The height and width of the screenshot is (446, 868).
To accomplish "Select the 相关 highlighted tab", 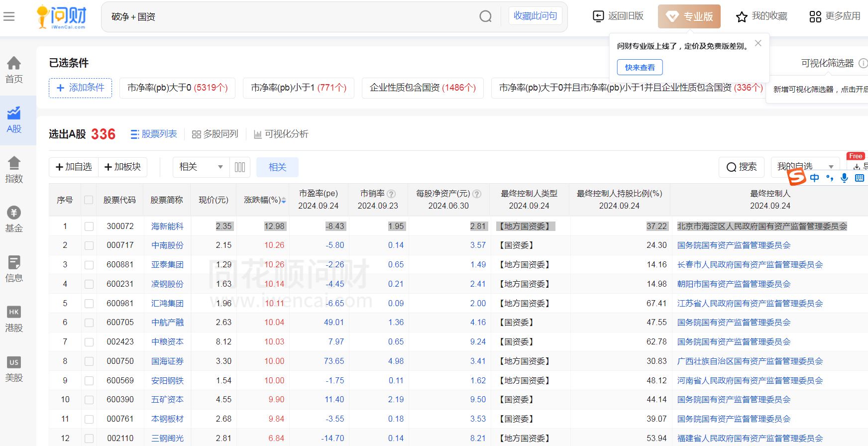I will pos(277,167).
